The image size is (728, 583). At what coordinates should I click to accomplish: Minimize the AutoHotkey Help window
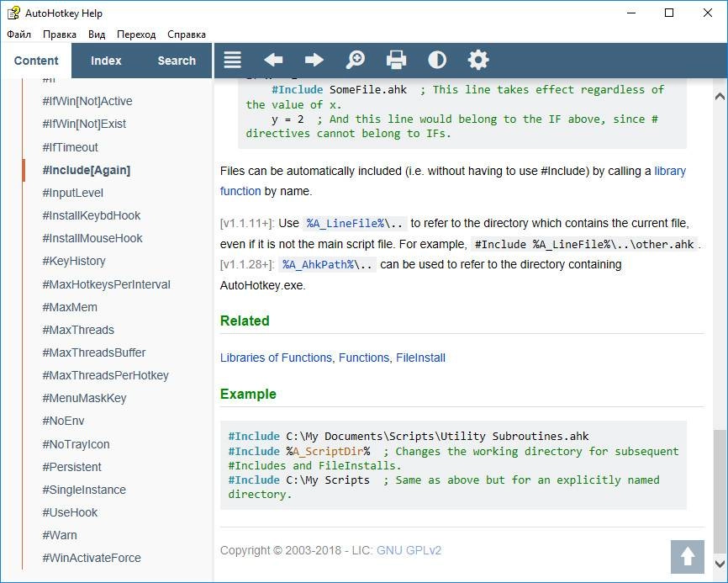631,13
